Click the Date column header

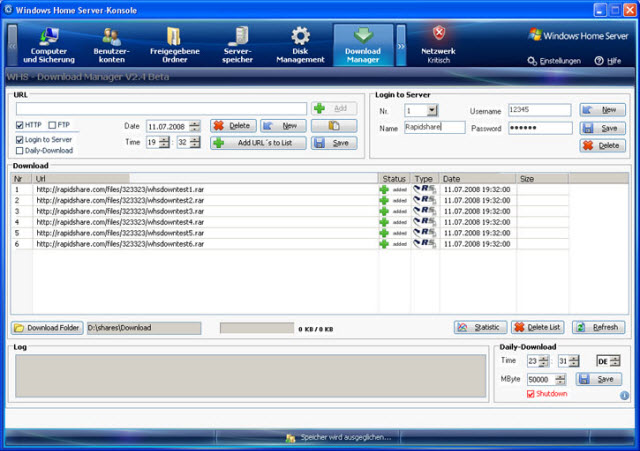478,179
